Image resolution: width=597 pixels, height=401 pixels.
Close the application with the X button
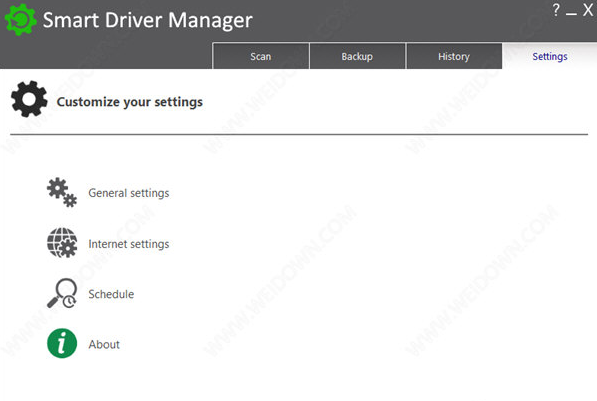(x=588, y=10)
